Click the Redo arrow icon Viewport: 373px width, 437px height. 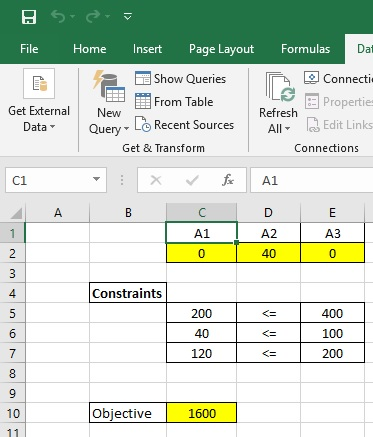click(x=93, y=16)
